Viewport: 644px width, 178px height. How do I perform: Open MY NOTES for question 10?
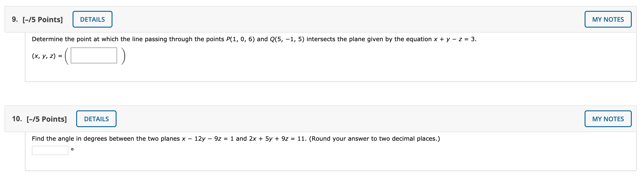tap(608, 119)
